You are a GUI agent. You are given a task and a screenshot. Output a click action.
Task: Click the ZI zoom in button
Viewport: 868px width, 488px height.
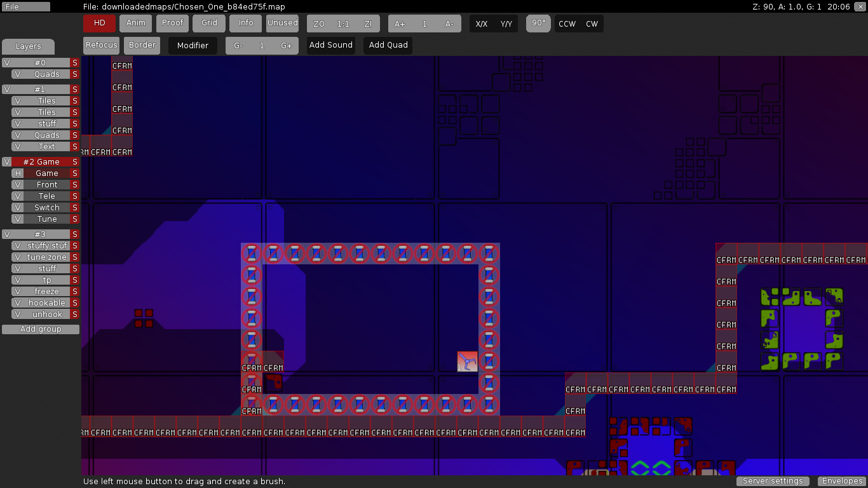click(x=368, y=24)
